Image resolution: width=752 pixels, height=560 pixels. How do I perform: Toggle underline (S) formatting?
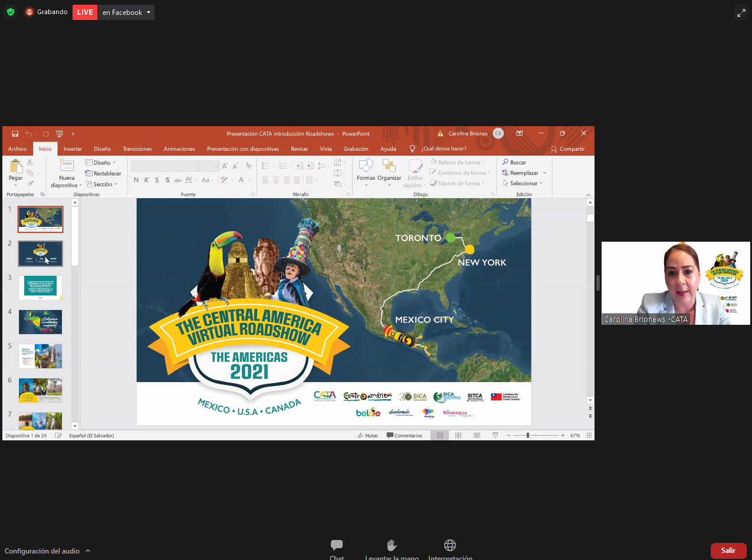tap(157, 180)
